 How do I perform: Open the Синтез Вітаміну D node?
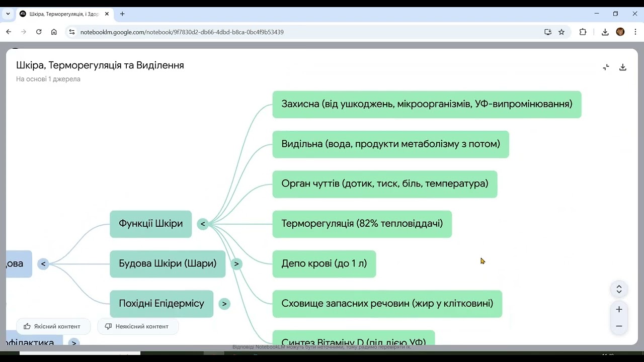pyautogui.click(x=353, y=338)
